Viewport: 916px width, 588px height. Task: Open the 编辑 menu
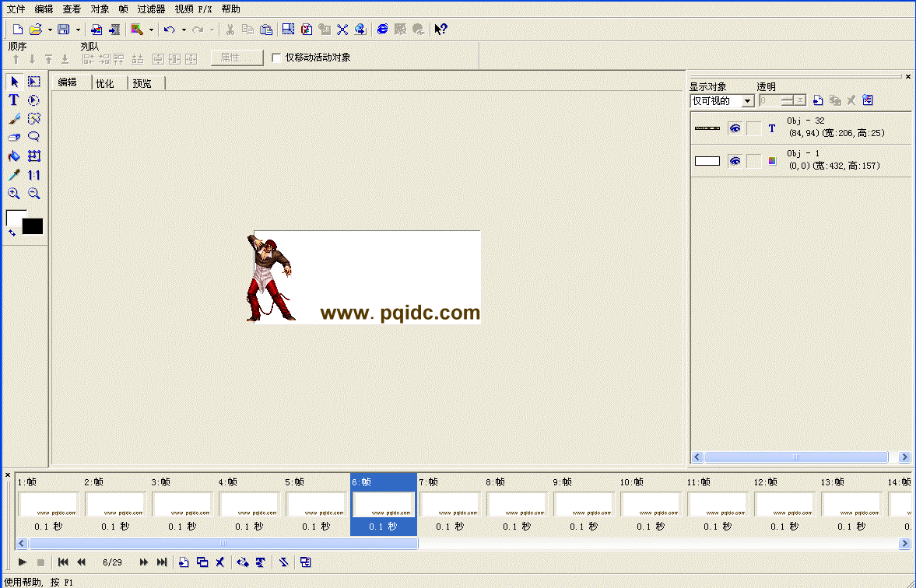click(44, 9)
